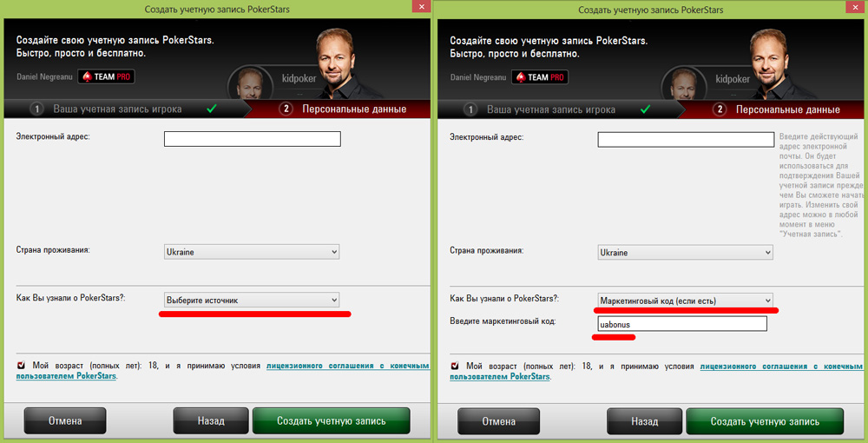Click 'Назад' button in right window
Viewport: 868px width, 443px height.
click(645, 420)
